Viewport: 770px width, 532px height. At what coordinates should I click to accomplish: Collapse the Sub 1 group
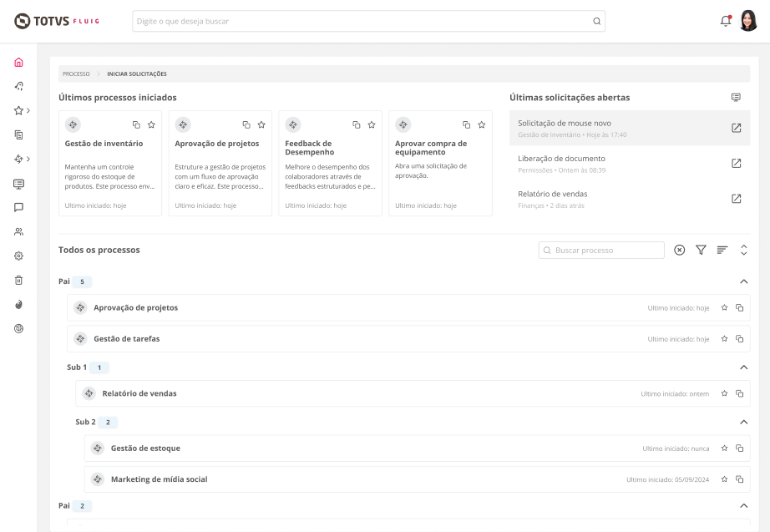point(743,367)
